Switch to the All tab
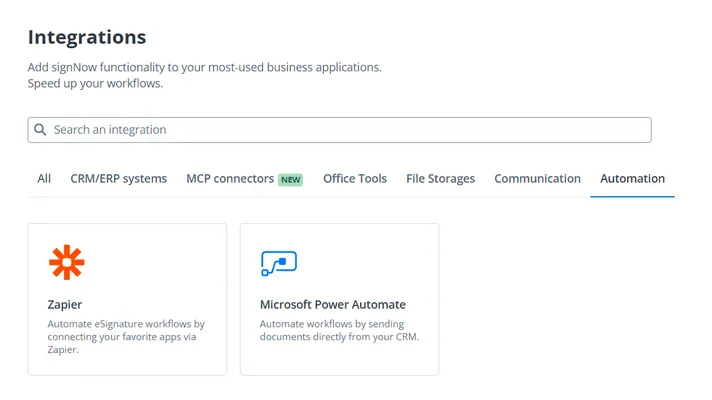The height and width of the screenshot is (400, 712). 44,179
